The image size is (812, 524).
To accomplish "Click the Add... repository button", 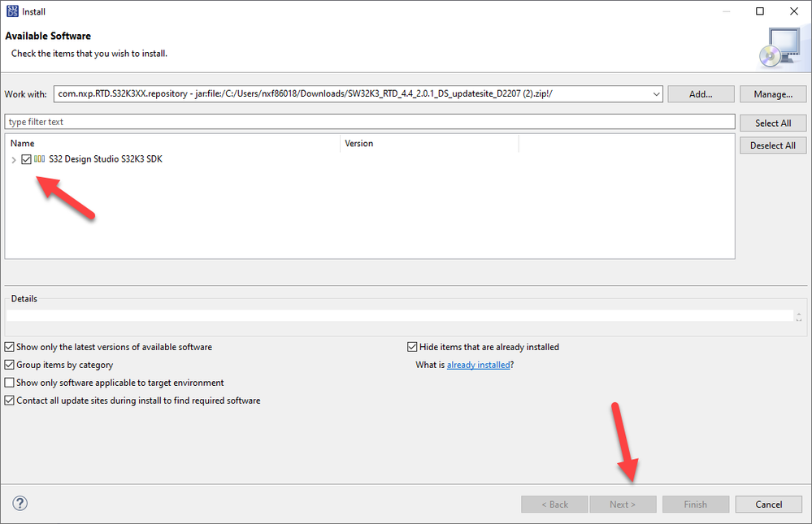I will (x=701, y=94).
